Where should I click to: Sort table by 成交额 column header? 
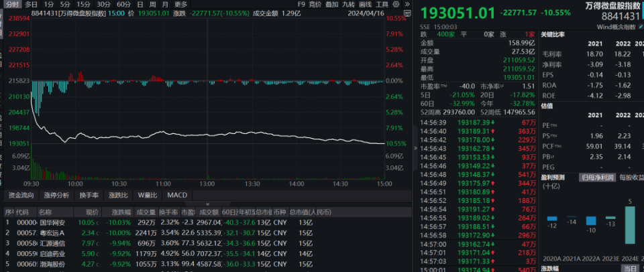point(208,212)
